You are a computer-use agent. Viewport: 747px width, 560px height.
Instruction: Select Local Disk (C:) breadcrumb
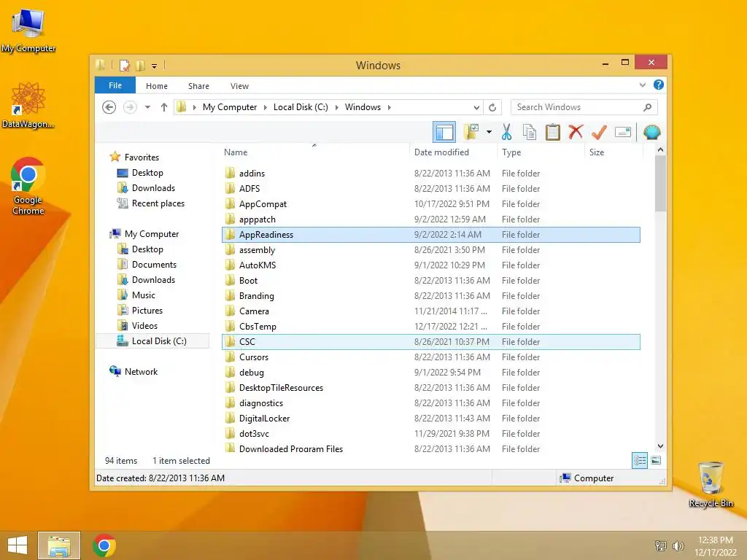click(301, 107)
